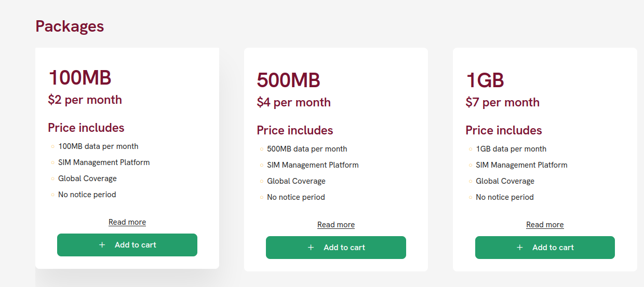Viewport: 644px width, 287px height.
Task: Click the plus icon on 1GB Add to cart
Action: click(x=520, y=248)
